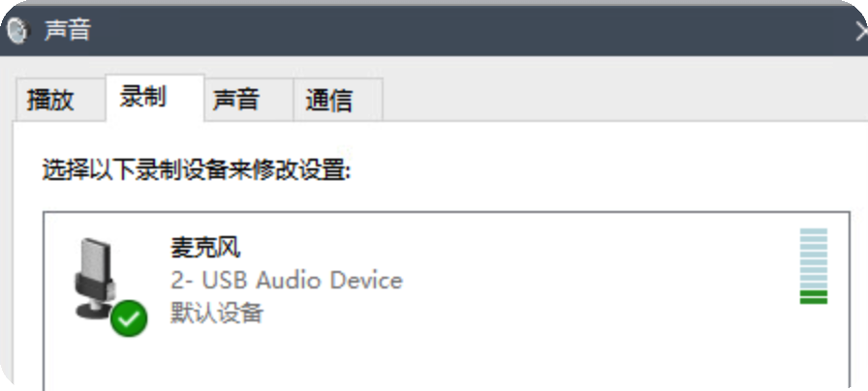Click the 2- USB Audio Device text
The image size is (868, 391).
[287, 281]
